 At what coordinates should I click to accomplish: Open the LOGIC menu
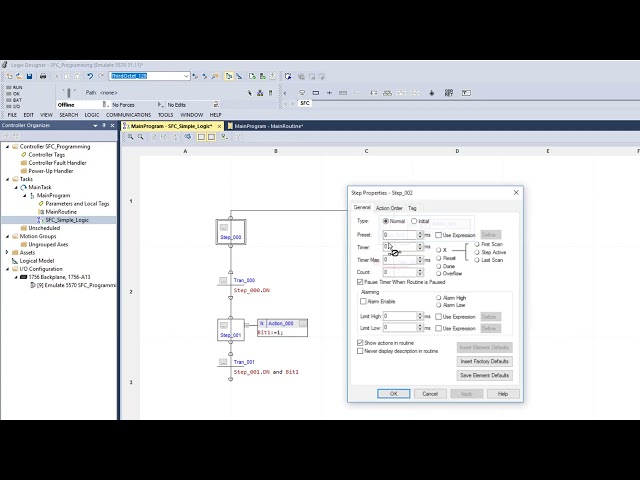pyautogui.click(x=92, y=115)
